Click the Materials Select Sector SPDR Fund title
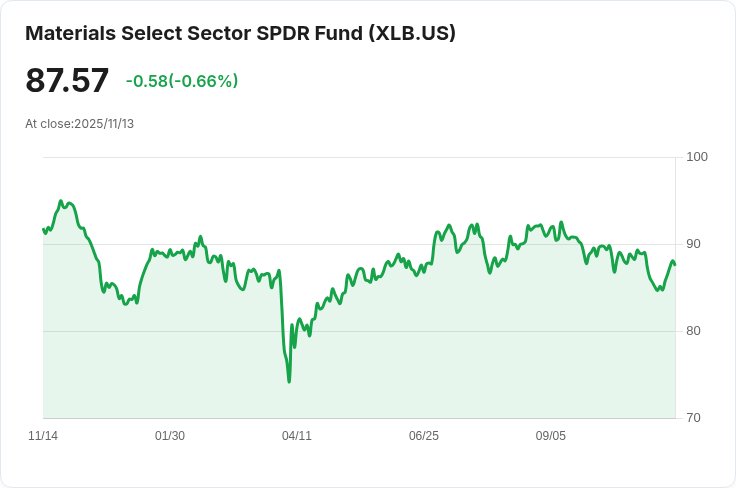The image size is (736, 488). tap(240, 33)
